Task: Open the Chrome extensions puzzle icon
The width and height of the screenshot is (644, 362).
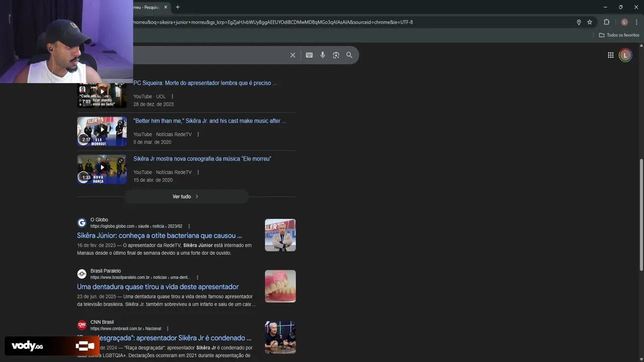Action: tap(606, 22)
